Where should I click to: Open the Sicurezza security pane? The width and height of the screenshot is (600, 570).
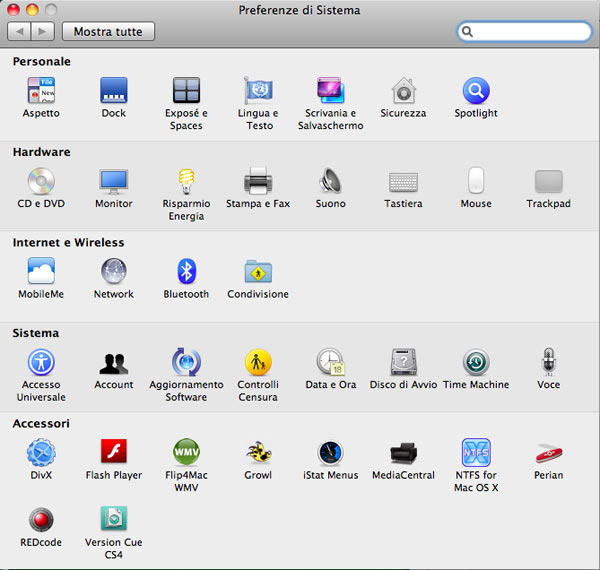click(403, 92)
